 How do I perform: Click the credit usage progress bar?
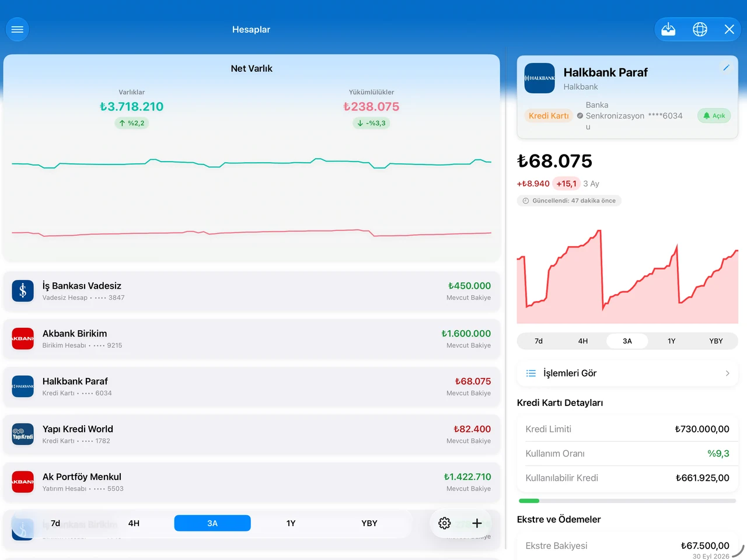coord(627,501)
